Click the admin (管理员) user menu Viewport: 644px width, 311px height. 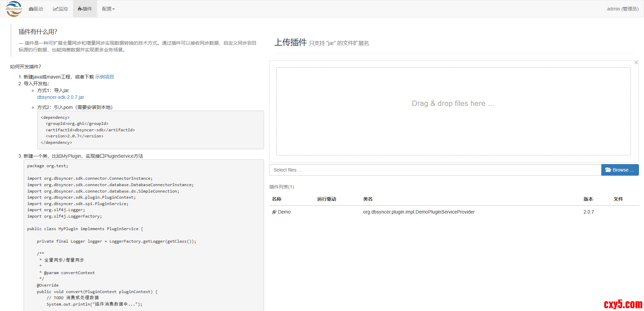(622, 9)
